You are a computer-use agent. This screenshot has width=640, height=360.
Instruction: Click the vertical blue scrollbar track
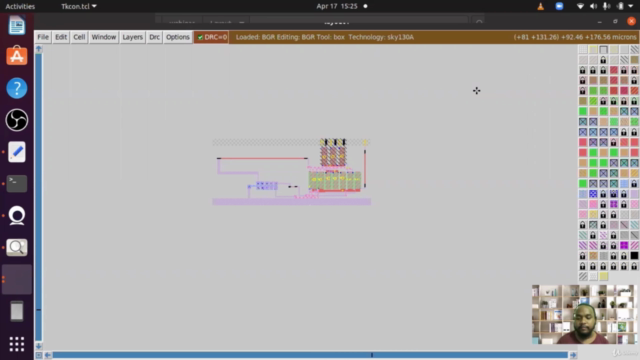click(x=38, y=198)
